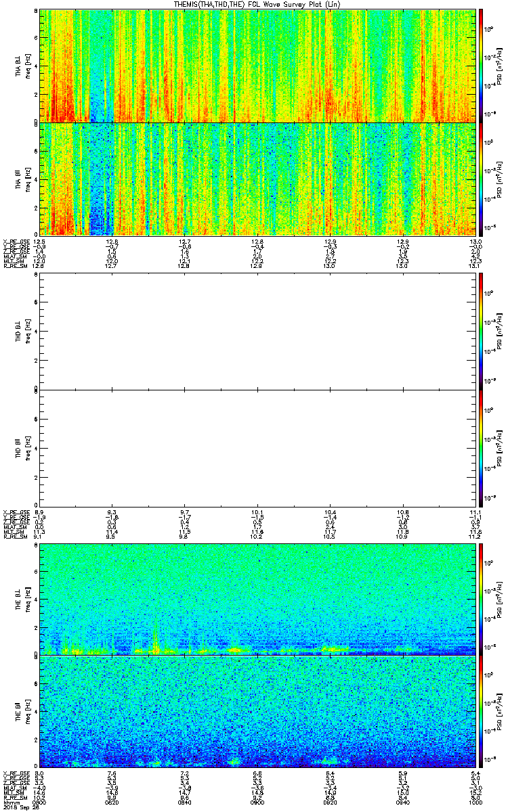Click the PSD color bar beside THE B-parallel

point(482,713)
